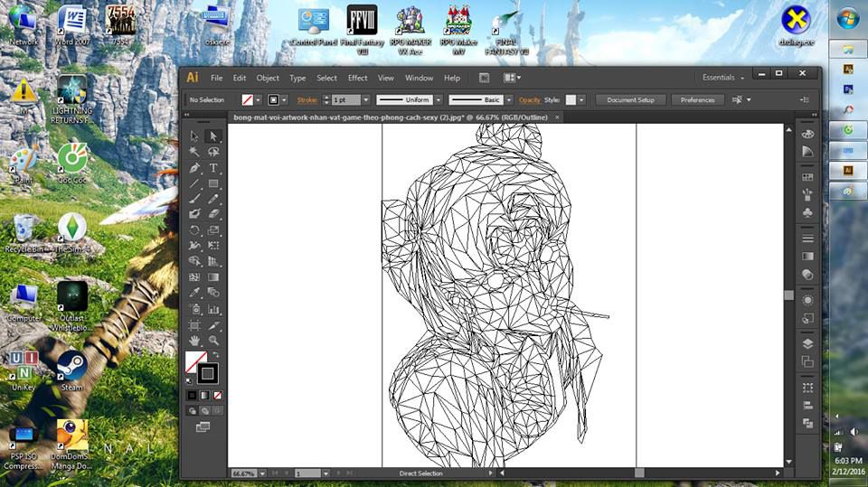Viewport: 868px width, 487px height.
Task: Open the stroke weight dropdown
Action: 365,100
